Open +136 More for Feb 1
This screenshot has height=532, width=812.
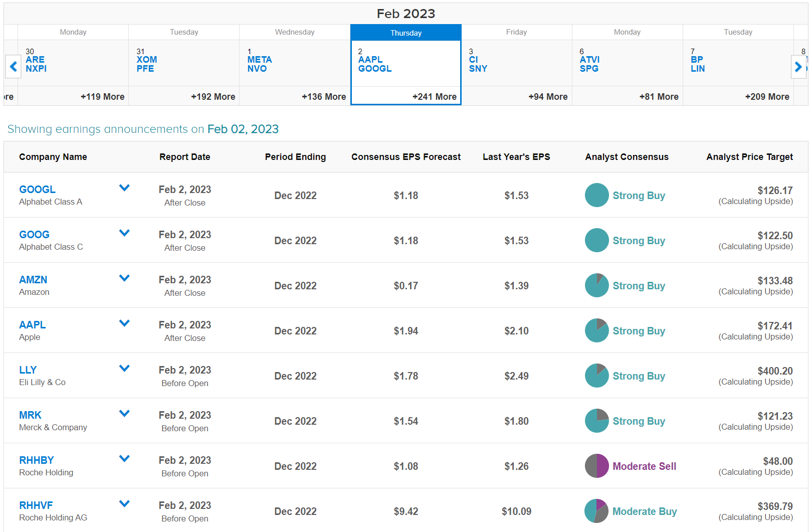[x=324, y=97]
